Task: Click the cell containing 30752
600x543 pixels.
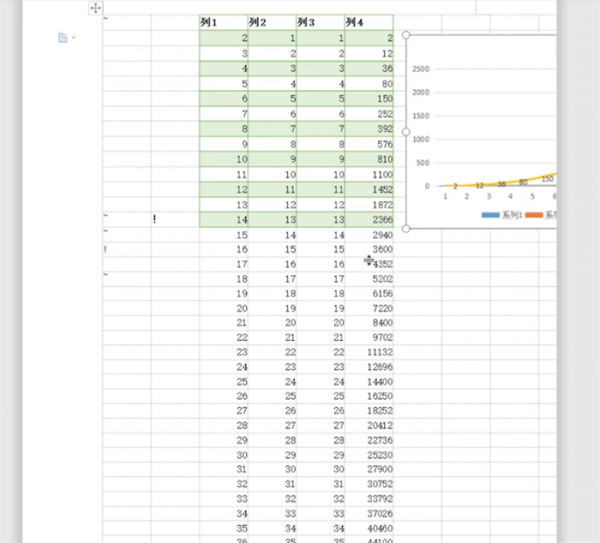Action: click(x=369, y=484)
